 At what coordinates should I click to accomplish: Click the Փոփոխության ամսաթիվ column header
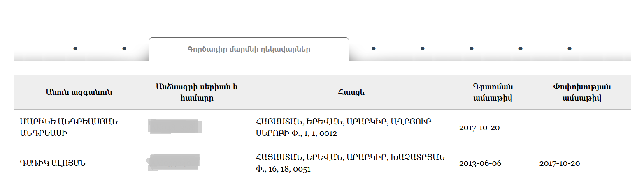[x=582, y=92]
